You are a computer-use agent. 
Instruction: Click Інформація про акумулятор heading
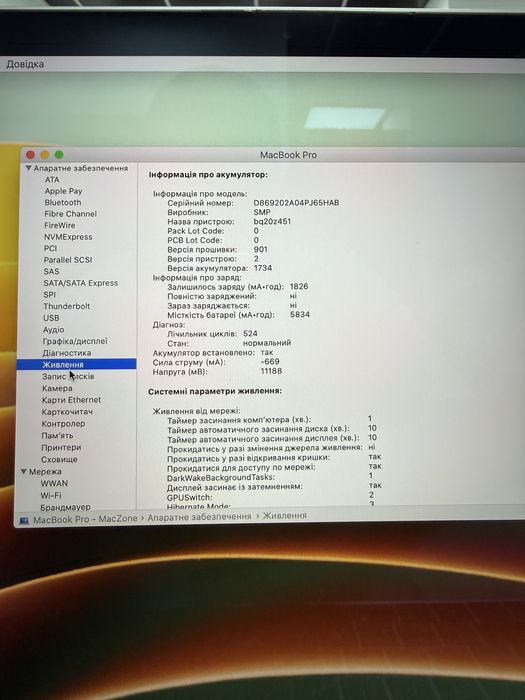point(208,175)
